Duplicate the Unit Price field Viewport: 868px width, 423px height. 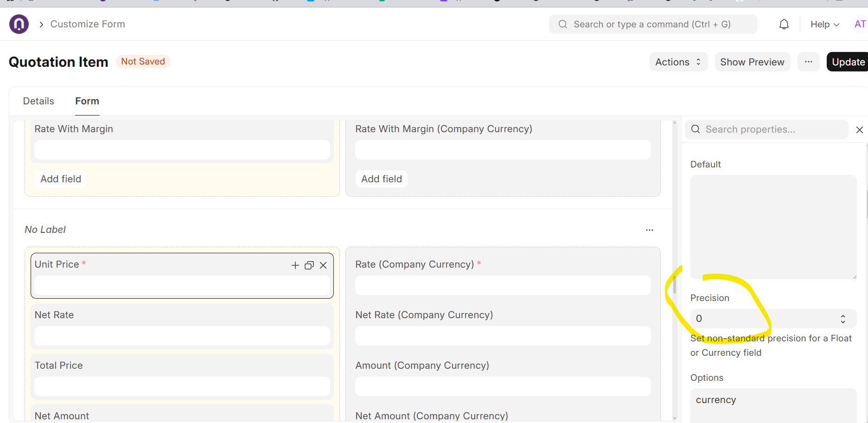tap(309, 265)
